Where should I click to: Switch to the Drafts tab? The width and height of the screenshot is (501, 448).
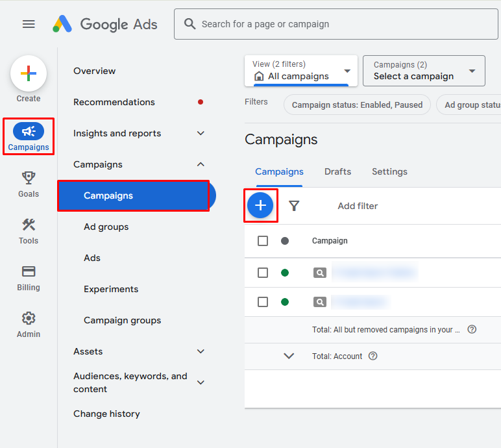337,171
